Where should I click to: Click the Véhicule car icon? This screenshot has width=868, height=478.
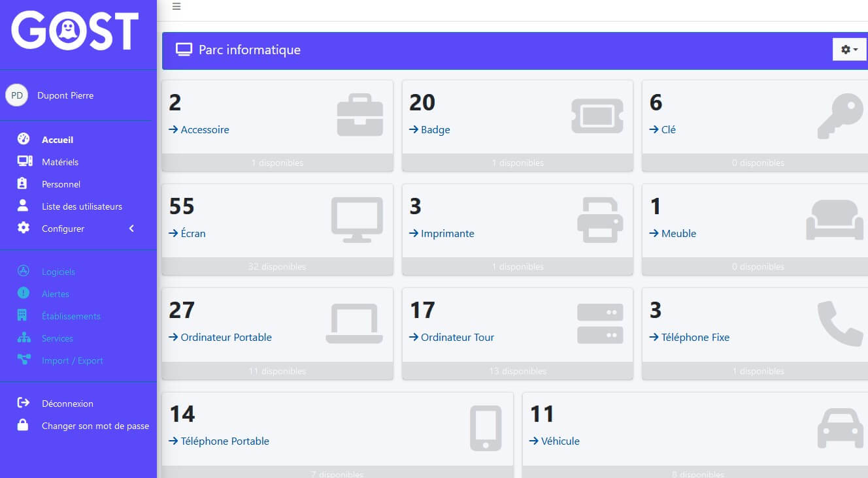(840, 428)
